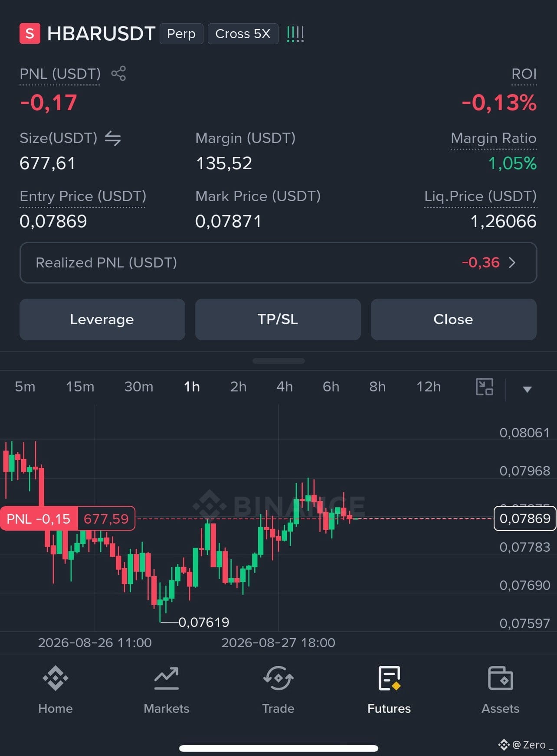Tap the red S short-side badge
Viewport: 557px width, 756px height.
pos(30,33)
